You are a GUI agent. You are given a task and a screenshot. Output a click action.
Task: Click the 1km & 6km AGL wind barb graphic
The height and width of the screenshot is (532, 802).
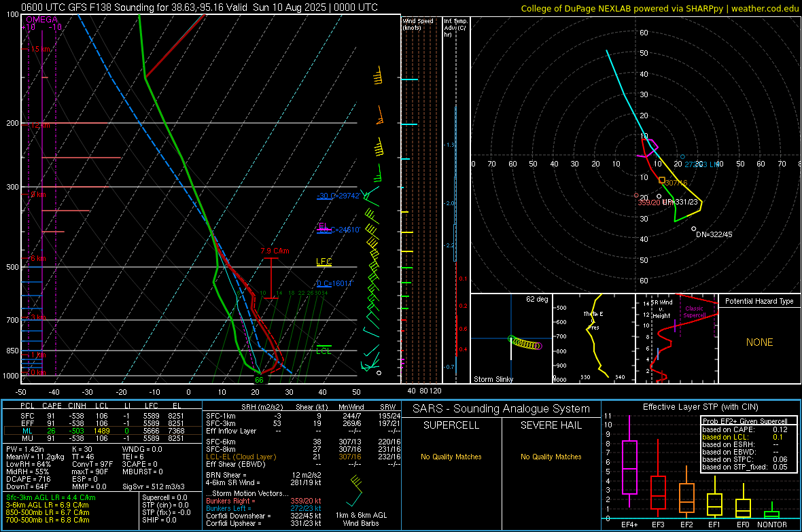(354, 491)
